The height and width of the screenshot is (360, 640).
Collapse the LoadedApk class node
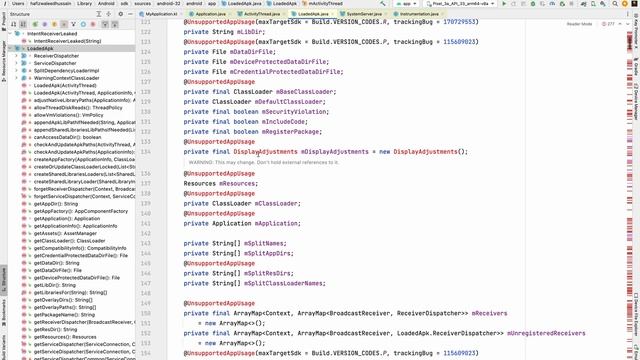point(10,48)
